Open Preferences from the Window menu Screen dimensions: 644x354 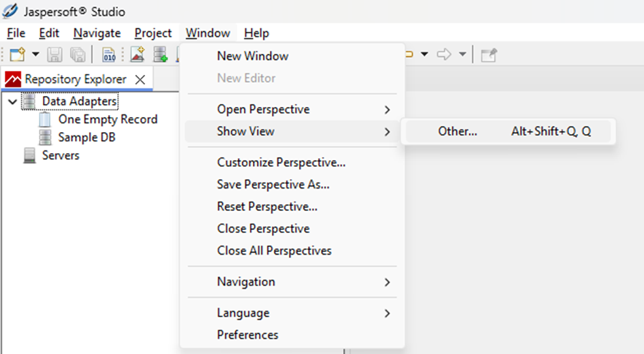[247, 335]
